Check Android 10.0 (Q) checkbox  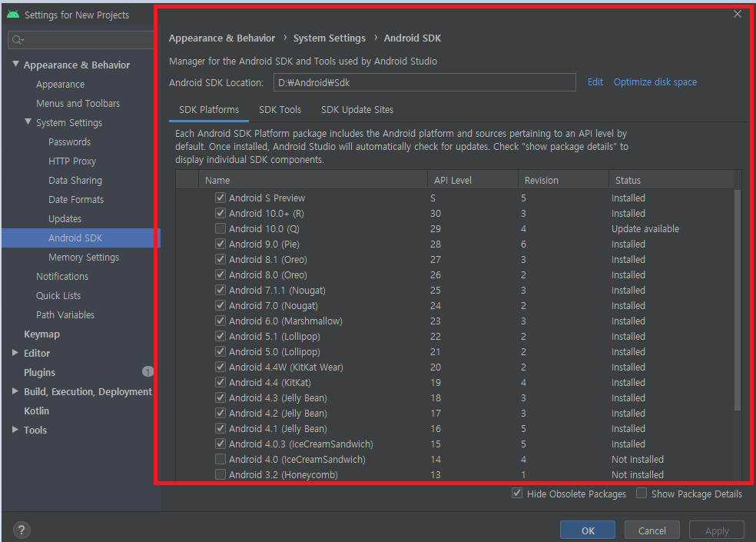(220, 228)
